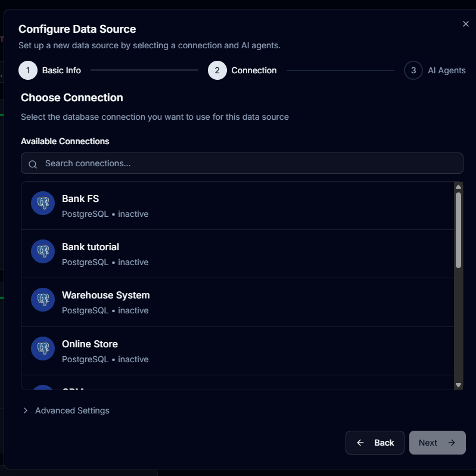The width and height of the screenshot is (476, 476).
Task: Expand Advanced Settings chevron
Action: point(26,410)
